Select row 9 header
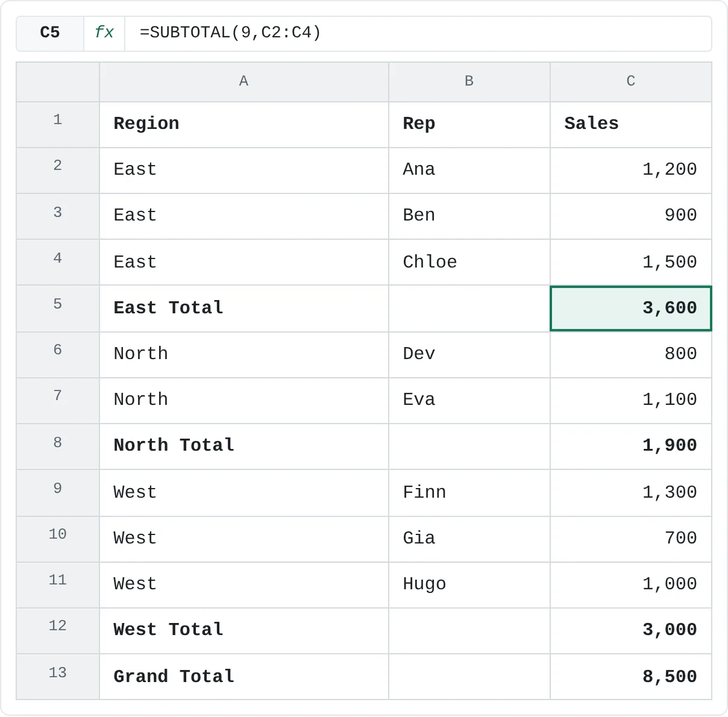 58,493
